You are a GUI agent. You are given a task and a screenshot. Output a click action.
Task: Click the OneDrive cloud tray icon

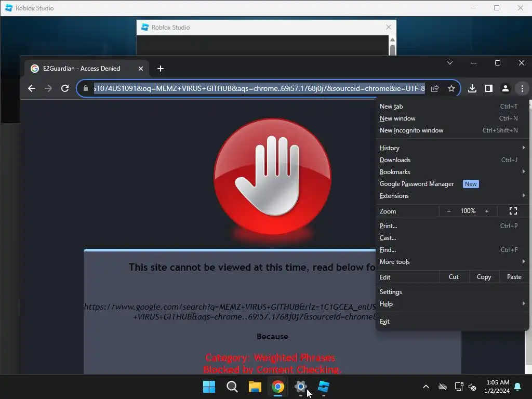(x=443, y=387)
